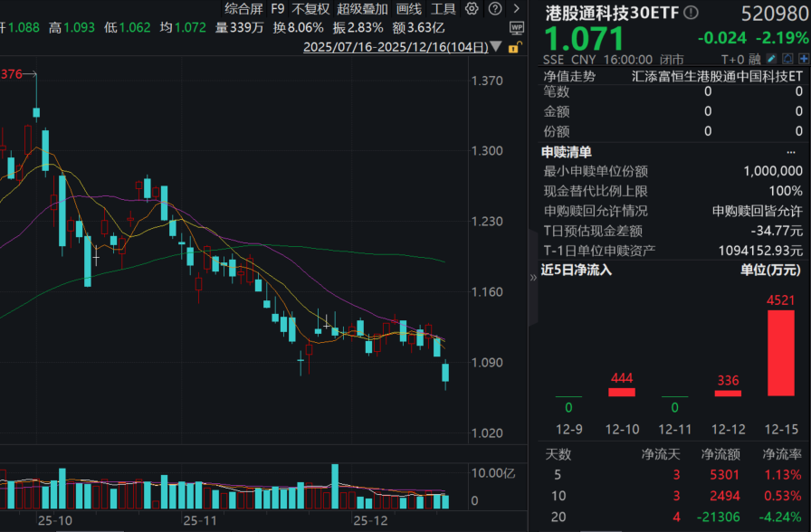Screen dimensions: 811x532
Task: Open the settings gear icon in the toolbar
Action: click(x=472, y=8)
